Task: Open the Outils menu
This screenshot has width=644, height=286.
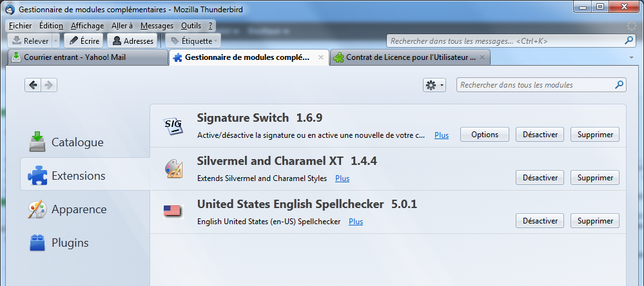Action: (191, 26)
